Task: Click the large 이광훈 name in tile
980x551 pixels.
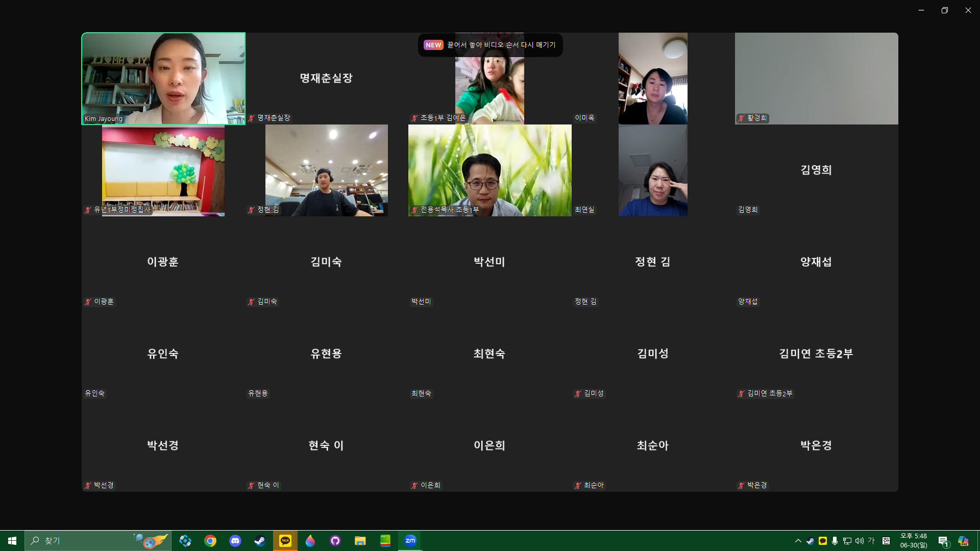Action: [x=163, y=262]
